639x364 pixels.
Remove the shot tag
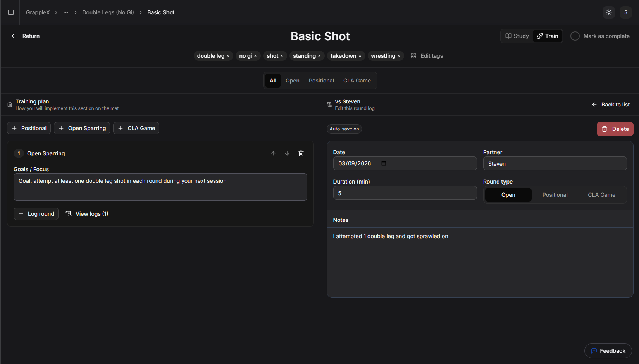pos(282,56)
